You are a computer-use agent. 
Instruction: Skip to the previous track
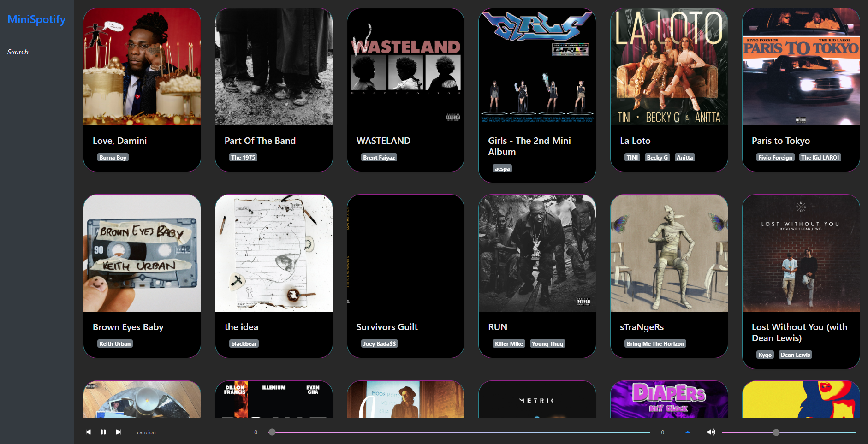(88, 432)
